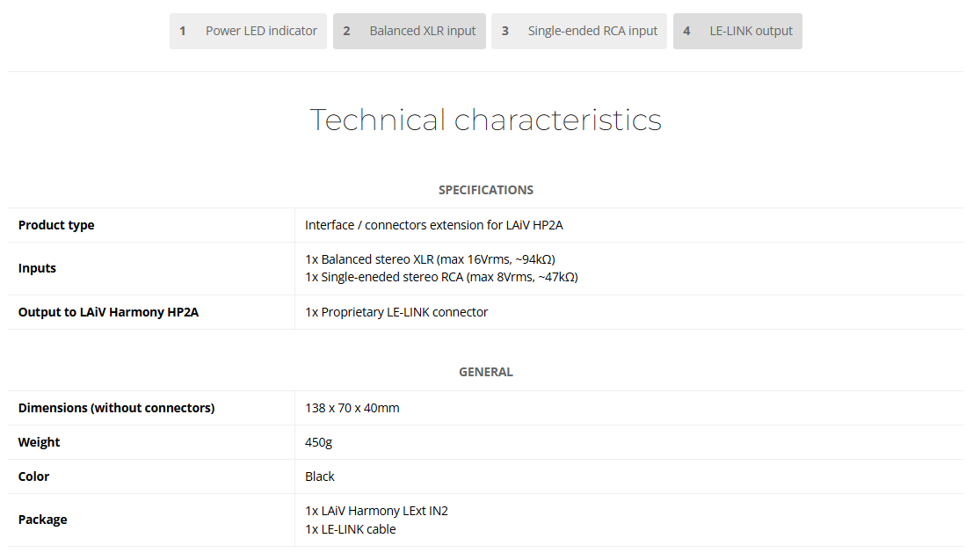Click the 450g weight value
This screenshot has height=560, width=980.
319,442
